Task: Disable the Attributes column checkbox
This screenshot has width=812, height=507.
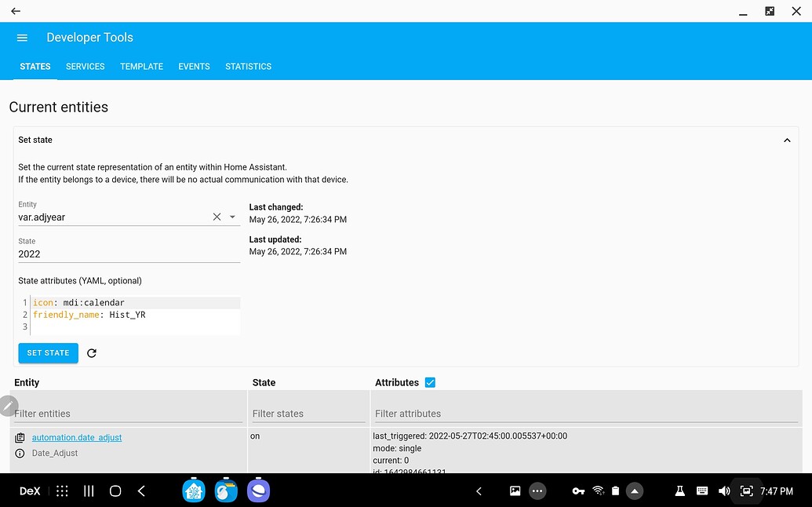Action: (x=430, y=382)
